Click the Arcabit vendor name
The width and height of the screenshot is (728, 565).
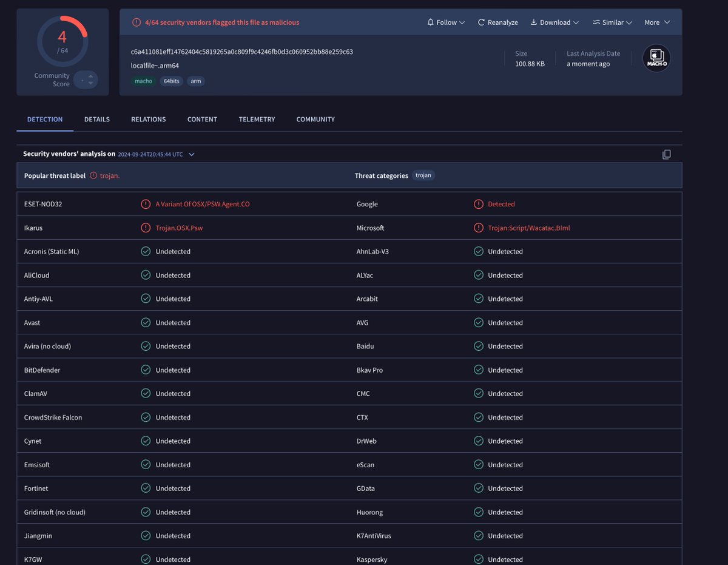click(x=368, y=299)
